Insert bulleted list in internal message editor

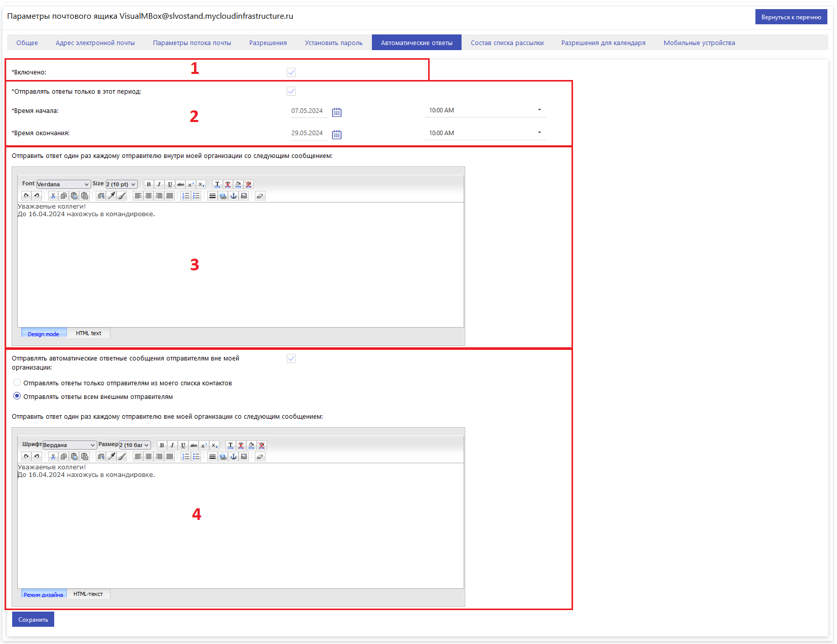pyautogui.click(x=196, y=196)
